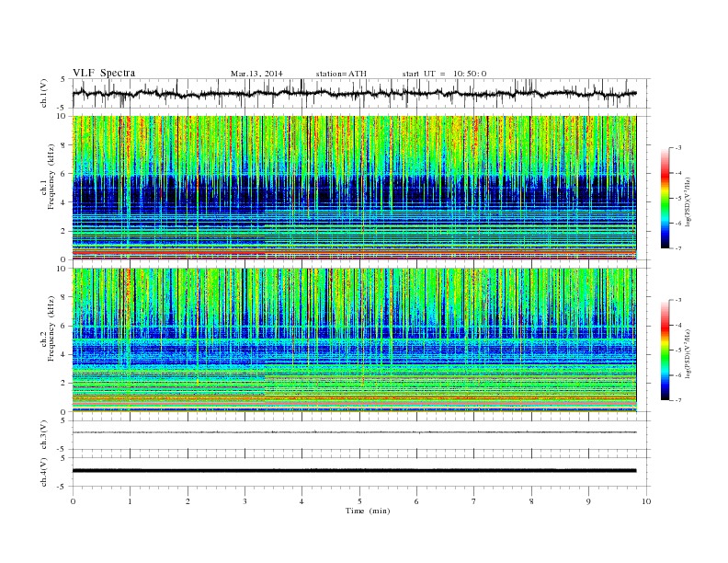
Task: Click time axis tick label "5"
Action: tap(359, 501)
